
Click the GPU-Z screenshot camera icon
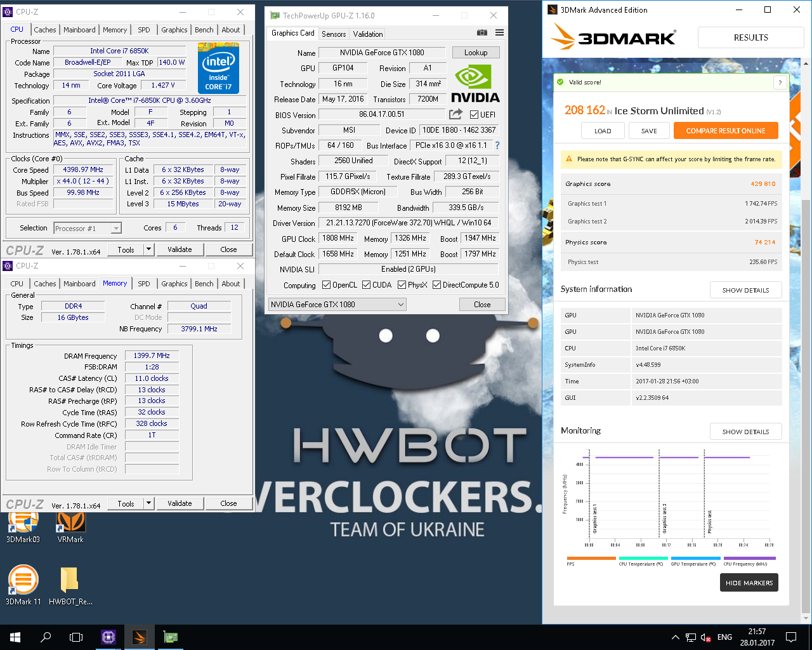(482, 32)
